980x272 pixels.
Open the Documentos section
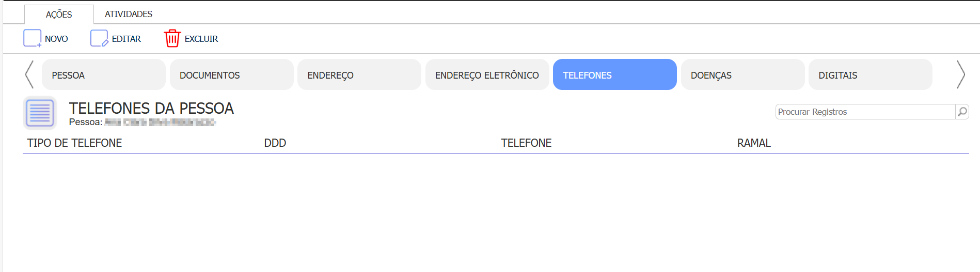(231, 75)
